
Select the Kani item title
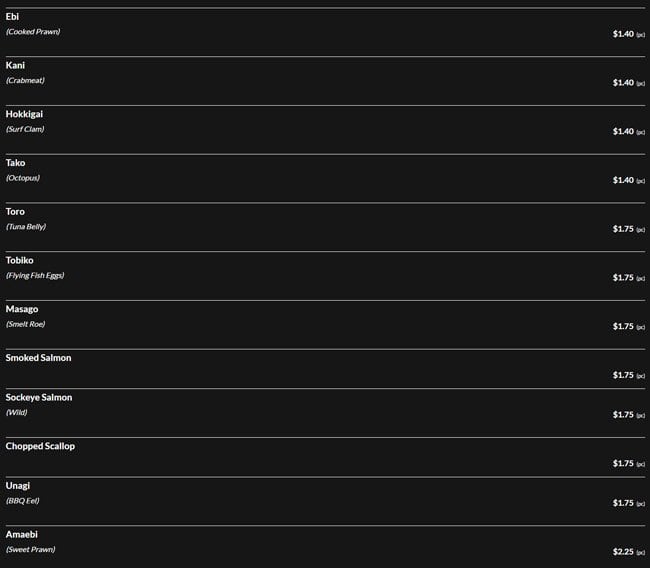pos(15,65)
